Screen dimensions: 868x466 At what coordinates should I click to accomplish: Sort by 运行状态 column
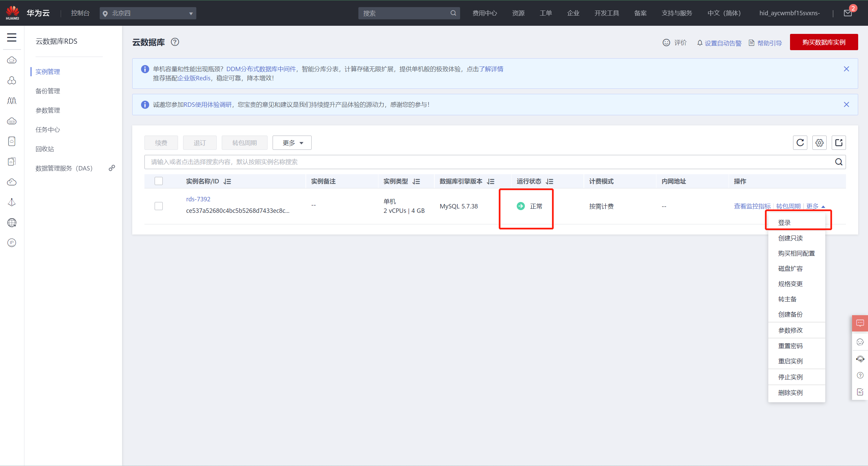click(x=549, y=182)
